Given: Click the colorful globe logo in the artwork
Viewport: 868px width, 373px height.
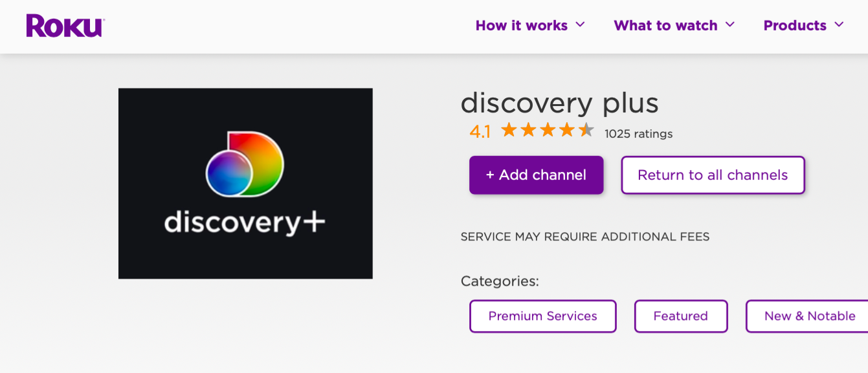Looking at the screenshot, I should pos(245,164).
